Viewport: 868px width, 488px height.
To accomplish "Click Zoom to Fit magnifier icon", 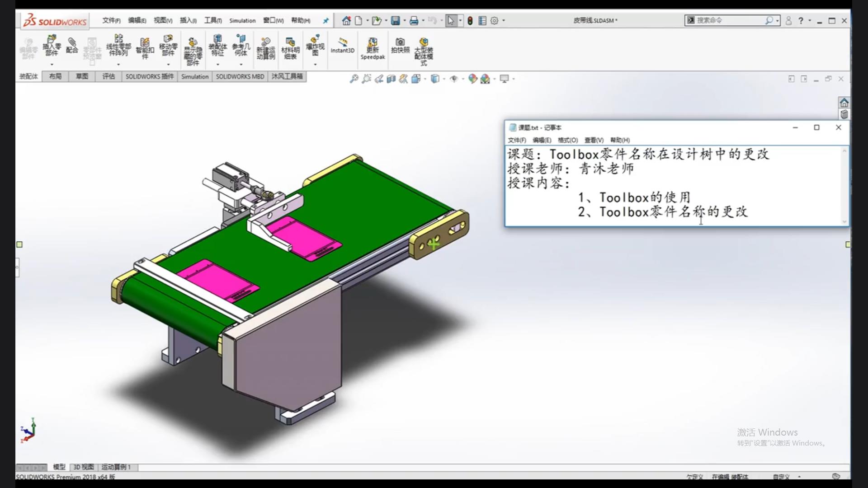I will coord(354,79).
